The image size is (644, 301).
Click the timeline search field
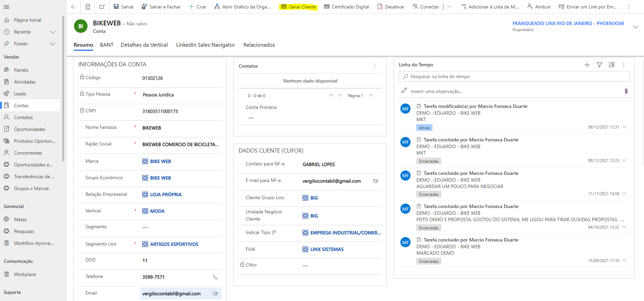click(x=514, y=77)
